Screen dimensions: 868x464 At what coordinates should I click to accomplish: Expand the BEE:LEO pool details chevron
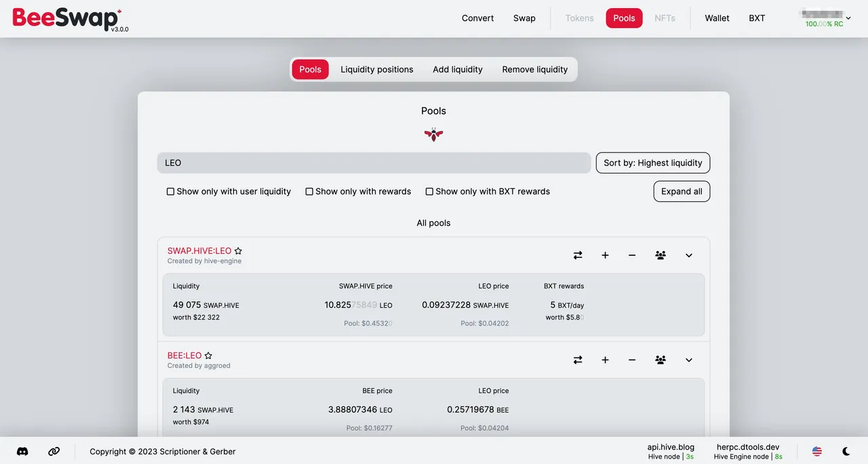pyautogui.click(x=689, y=360)
